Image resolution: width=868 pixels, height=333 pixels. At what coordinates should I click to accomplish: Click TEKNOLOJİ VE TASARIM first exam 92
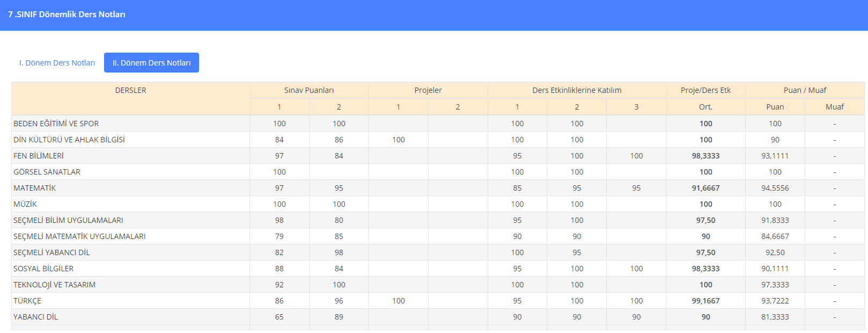(279, 285)
